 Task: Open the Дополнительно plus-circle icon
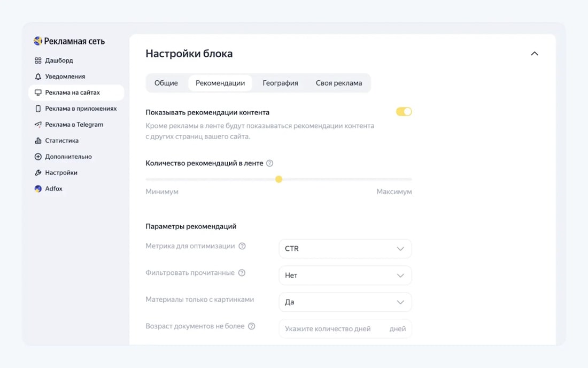(x=38, y=157)
